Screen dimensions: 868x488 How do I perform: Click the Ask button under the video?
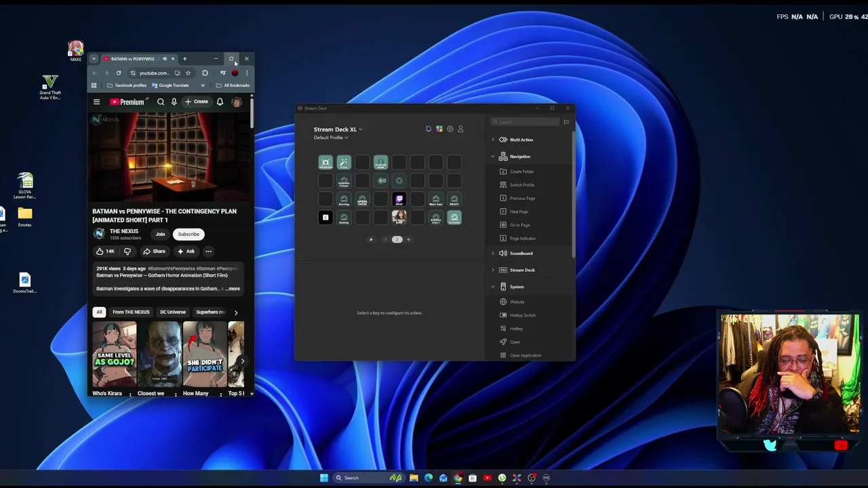coord(186,251)
